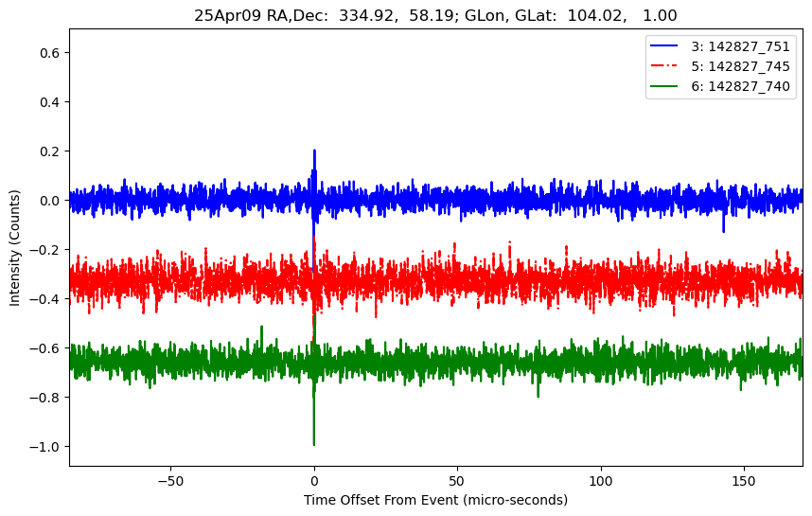Click the green trace's negative spike near −1.0

click(x=314, y=443)
